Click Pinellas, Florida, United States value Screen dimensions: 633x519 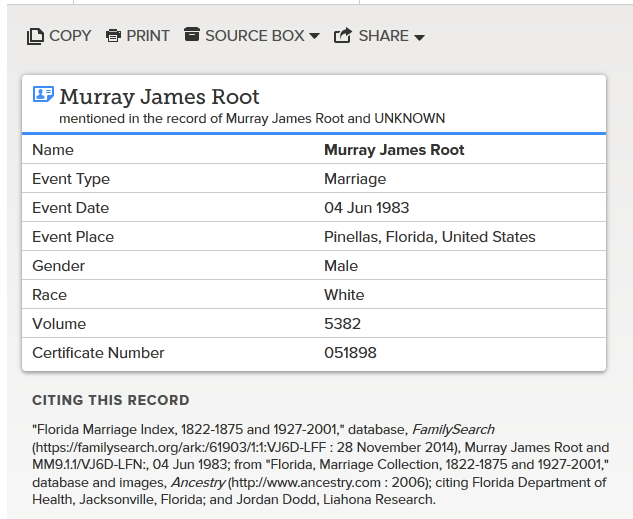point(430,237)
